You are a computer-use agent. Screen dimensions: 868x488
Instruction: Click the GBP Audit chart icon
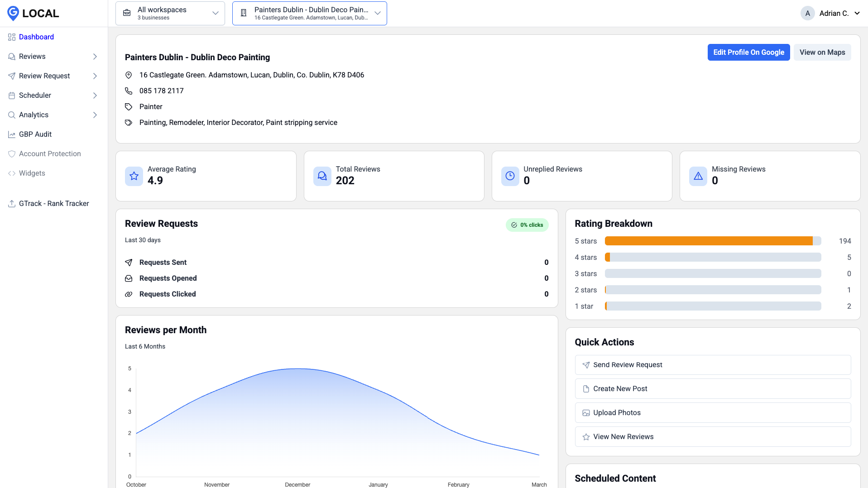[12, 134]
